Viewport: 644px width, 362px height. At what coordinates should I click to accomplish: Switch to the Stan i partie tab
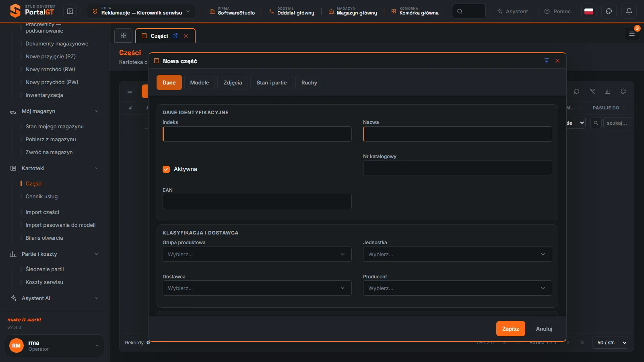tap(272, 82)
